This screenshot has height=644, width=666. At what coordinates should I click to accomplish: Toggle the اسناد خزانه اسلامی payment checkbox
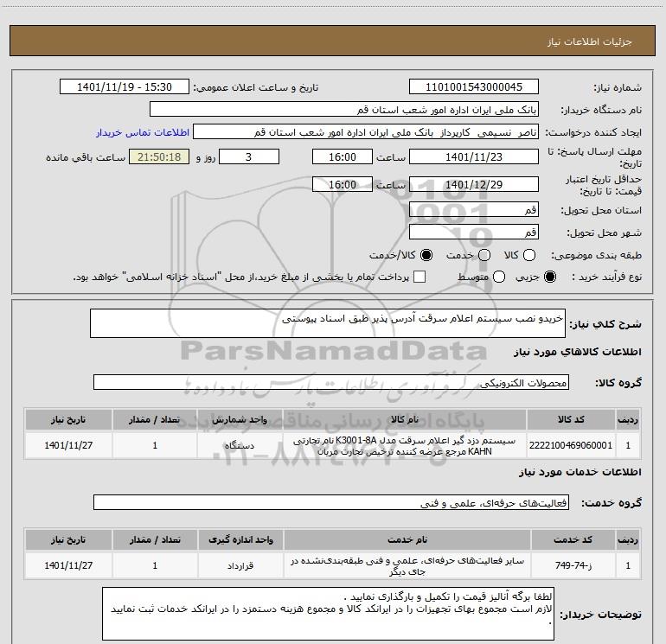coord(419,277)
